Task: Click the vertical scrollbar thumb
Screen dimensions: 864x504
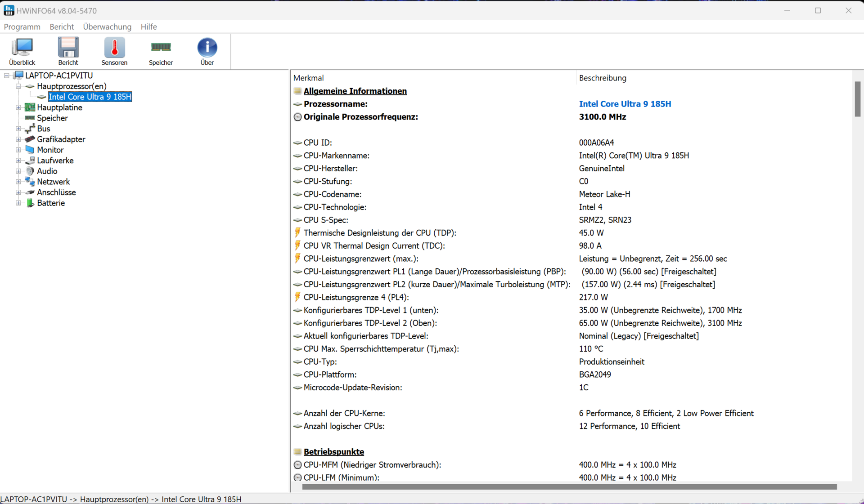Action: coord(858,99)
